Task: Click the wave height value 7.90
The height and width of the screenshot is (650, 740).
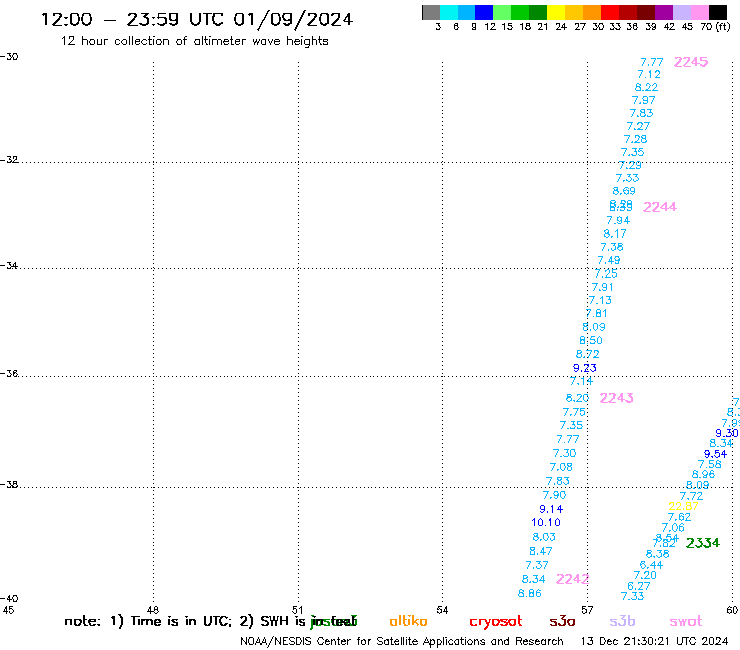Action: click(x=555, y=495)
